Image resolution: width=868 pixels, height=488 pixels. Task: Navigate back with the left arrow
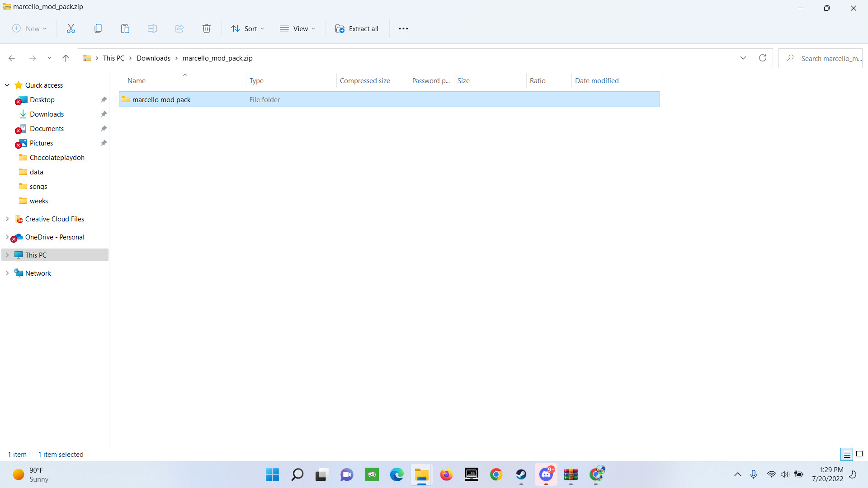(12, 58)
